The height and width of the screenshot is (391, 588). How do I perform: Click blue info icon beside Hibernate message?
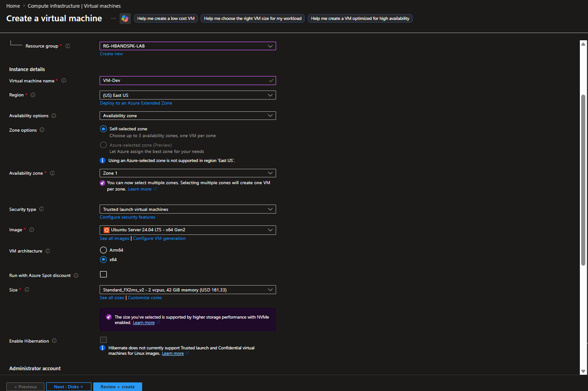coord(102,348)
